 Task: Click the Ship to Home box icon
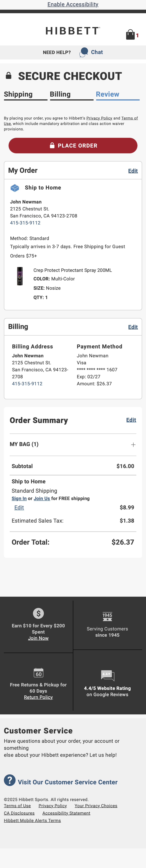pos(15,188)
